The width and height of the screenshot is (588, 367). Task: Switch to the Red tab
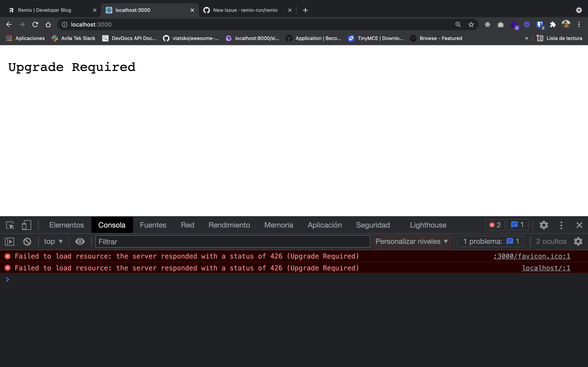(x=187, y=225)
